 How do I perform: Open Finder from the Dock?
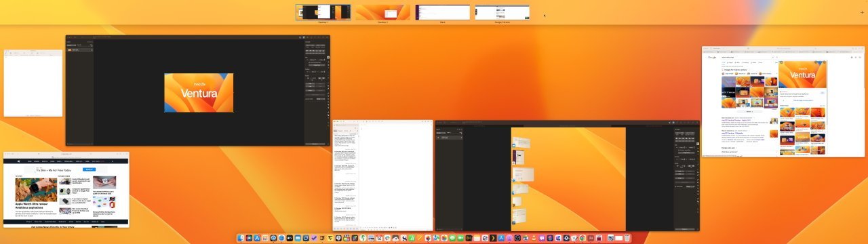[241, 238]
